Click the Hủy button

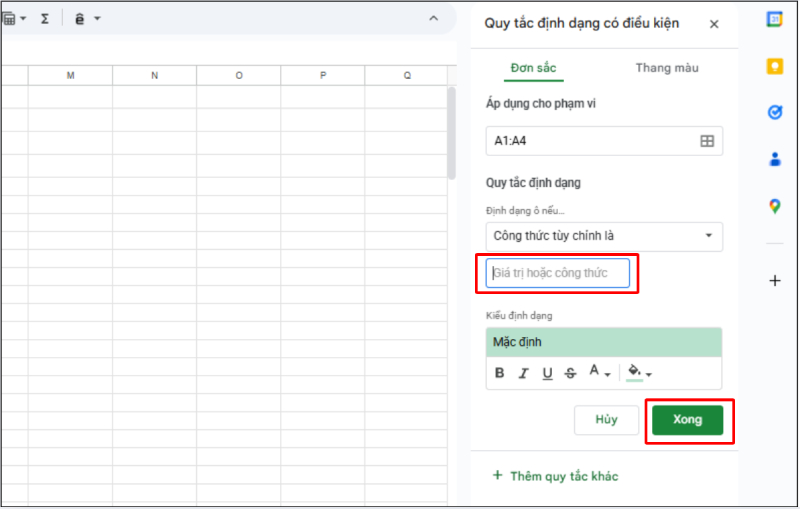606,420
